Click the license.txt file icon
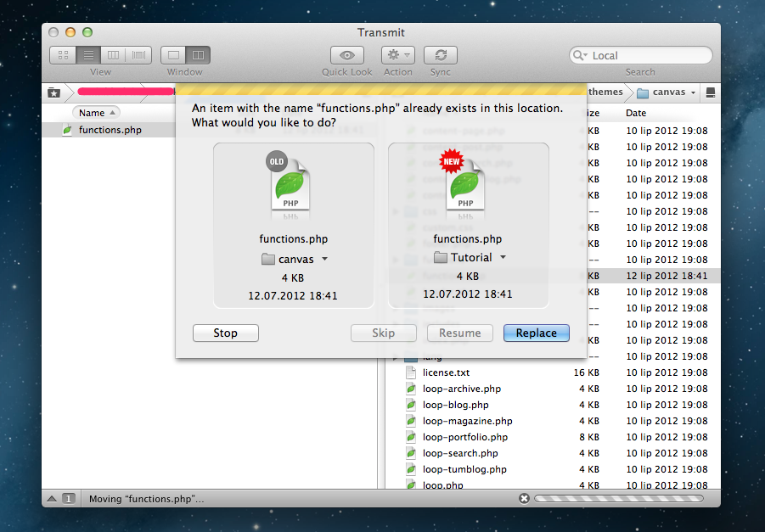Screen dimensions: 765x532 point(411,372)
